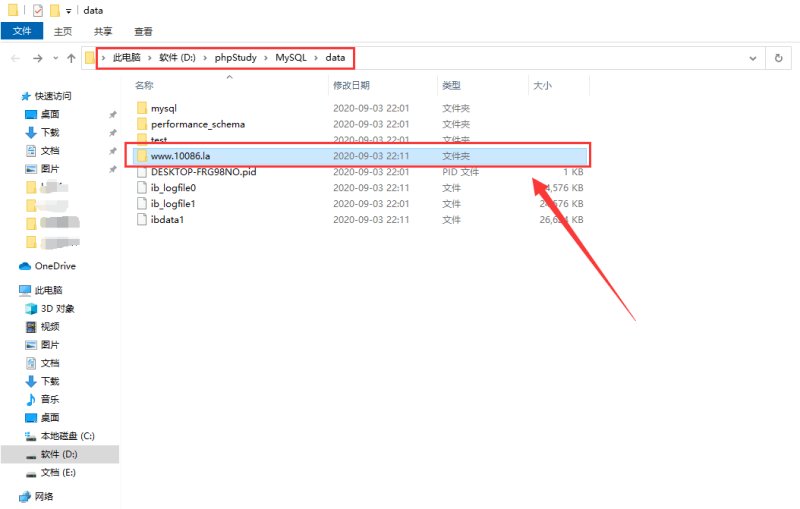
Task: Click the forward navigation arrow
Action: (37, 58)
